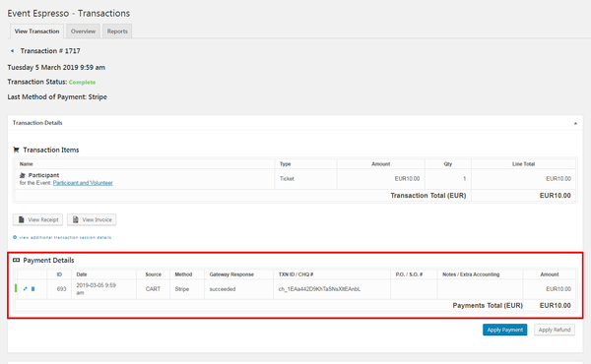Screen dimensions: 591x364
Task: Click the payment date 2019-03-05 9:59 am
Action: (x=97, y=288)
